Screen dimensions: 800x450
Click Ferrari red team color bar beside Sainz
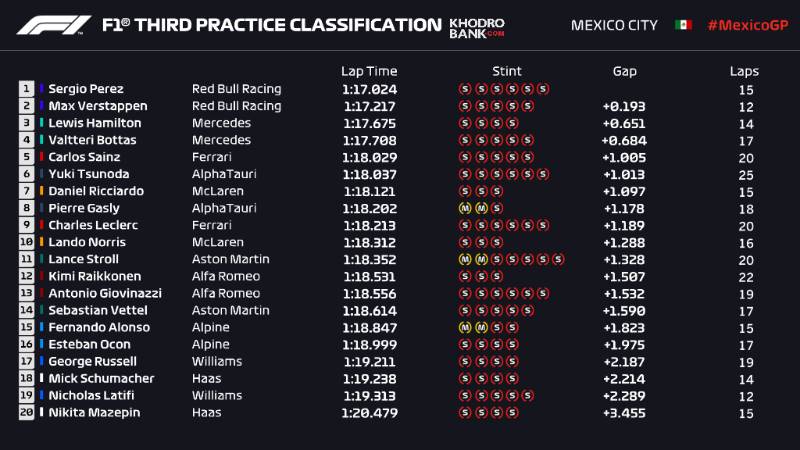[41, 157]
